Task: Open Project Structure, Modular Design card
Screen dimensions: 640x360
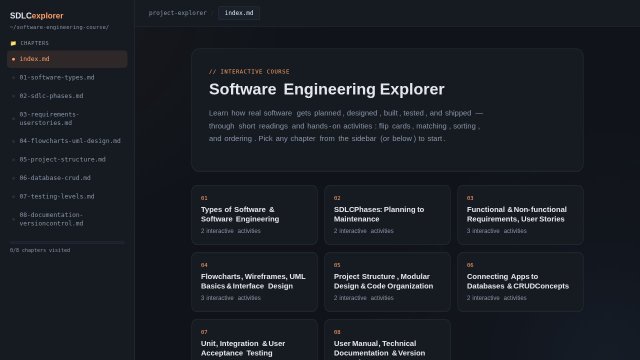Action: click(387, 282)
